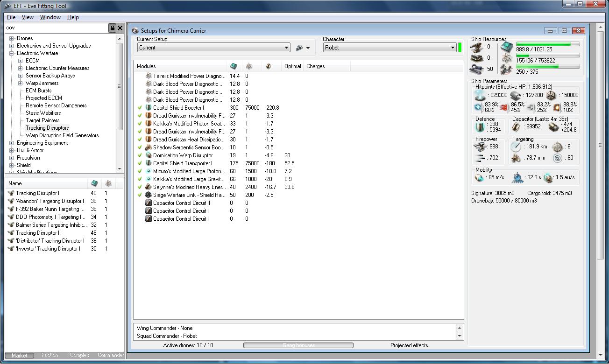609x364 pixels.
Task: Click the Shadow Serpentis Sensor Booster icon
Action: pyautogui.click(x=149, y=147)
